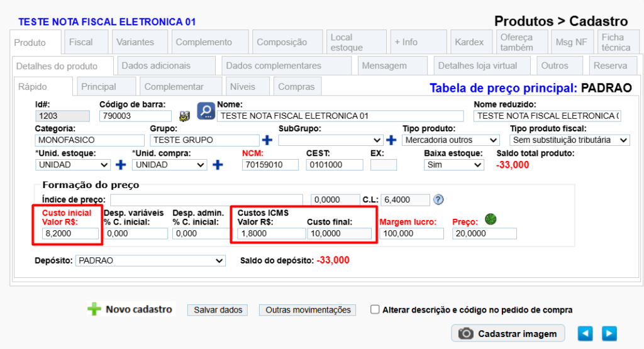Select the Dados adicionais sub-tab
Viewport: 644px width, 349px height.
coord(166,65)
